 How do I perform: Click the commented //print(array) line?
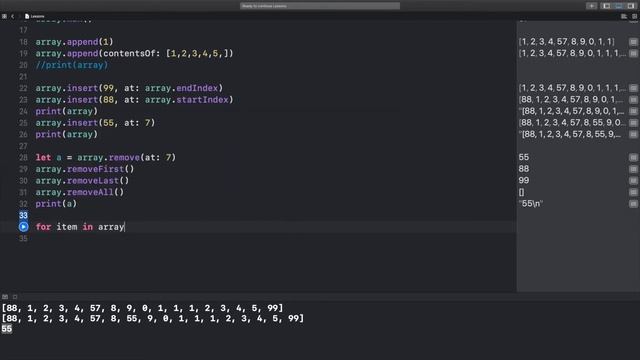(71, 65)
